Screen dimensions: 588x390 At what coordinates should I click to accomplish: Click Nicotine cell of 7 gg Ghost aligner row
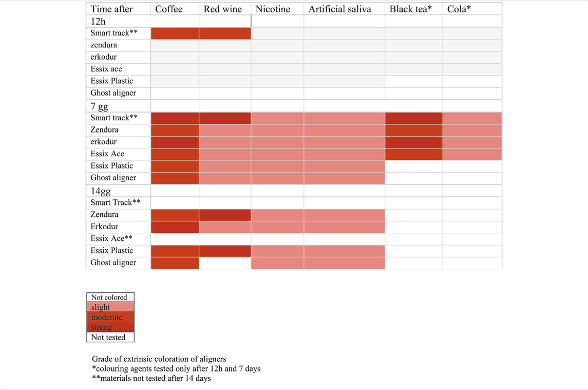coord(277,178)
